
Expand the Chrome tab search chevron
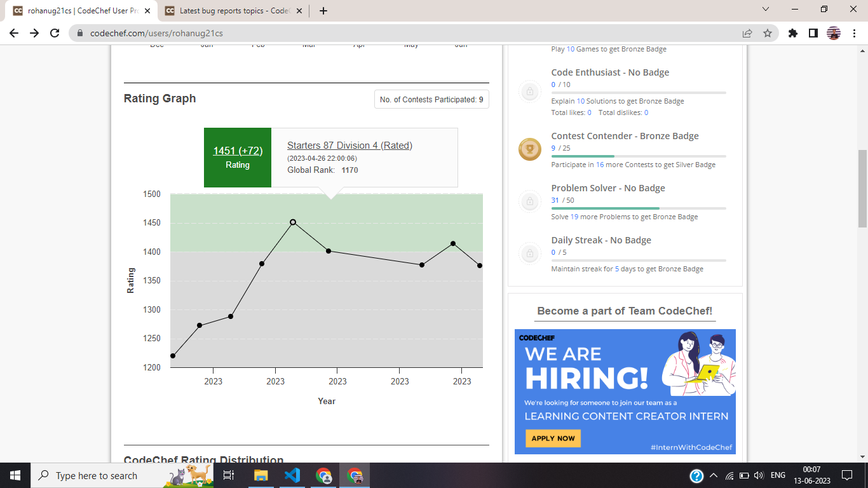pos(766,9)
